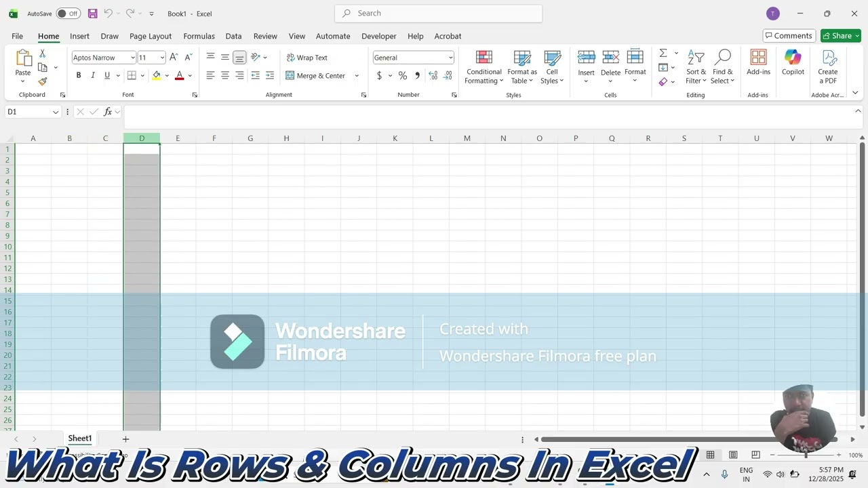The width and height of the screenshot is (868, 488).
Task: Toggle Bold formatting
Action: coord(79,75)
